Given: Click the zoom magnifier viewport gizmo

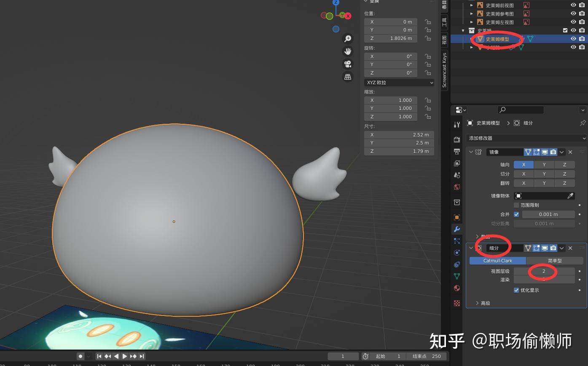Looking at the screenshot, I should [x=348, y=39].
